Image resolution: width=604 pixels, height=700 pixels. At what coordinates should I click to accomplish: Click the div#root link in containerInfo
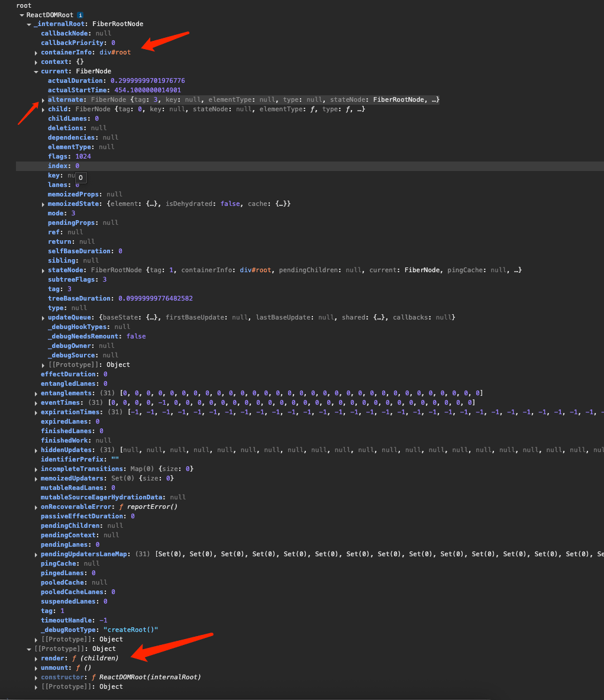point(115,52)
